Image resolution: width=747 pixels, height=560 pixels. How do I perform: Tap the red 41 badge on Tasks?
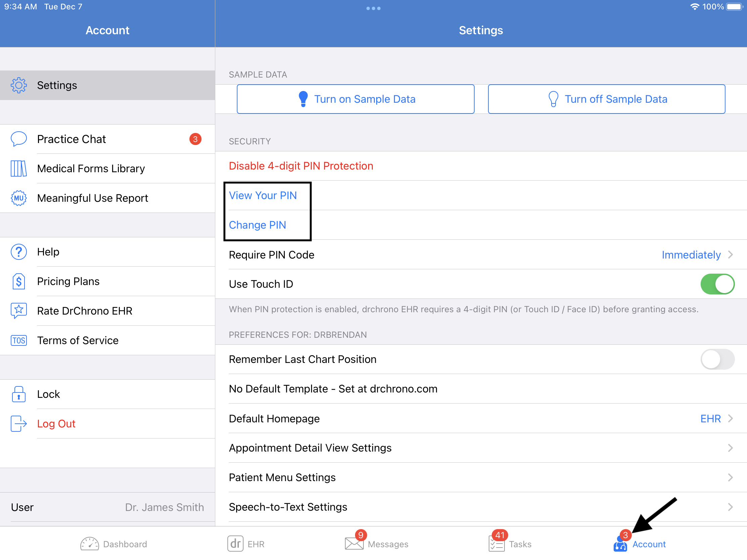pos(500,535)
